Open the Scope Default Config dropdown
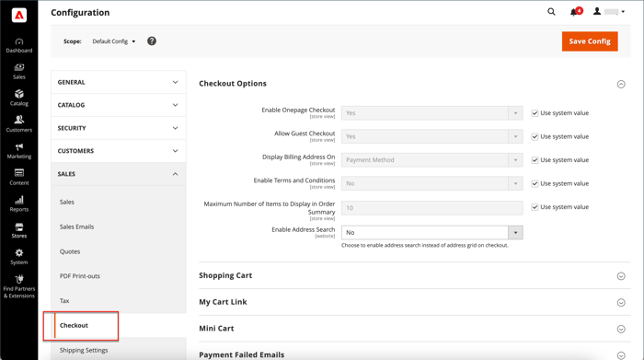 click(x=114, y=41)
